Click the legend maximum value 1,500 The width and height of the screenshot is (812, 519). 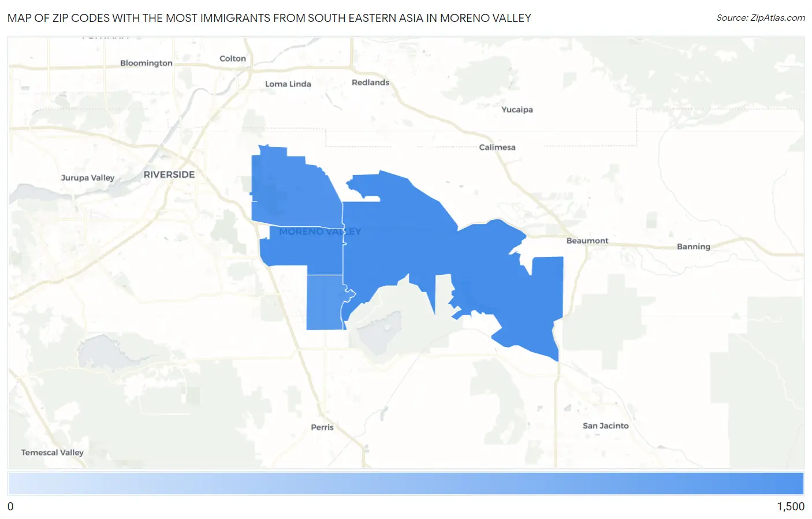tap(791, 506)
